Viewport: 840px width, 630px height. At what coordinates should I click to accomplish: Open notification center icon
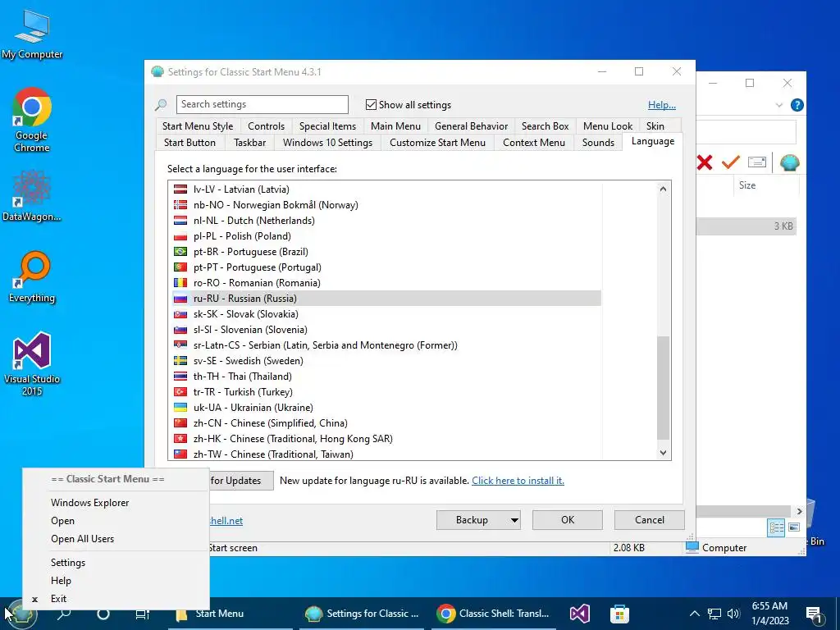pos(814,615)
